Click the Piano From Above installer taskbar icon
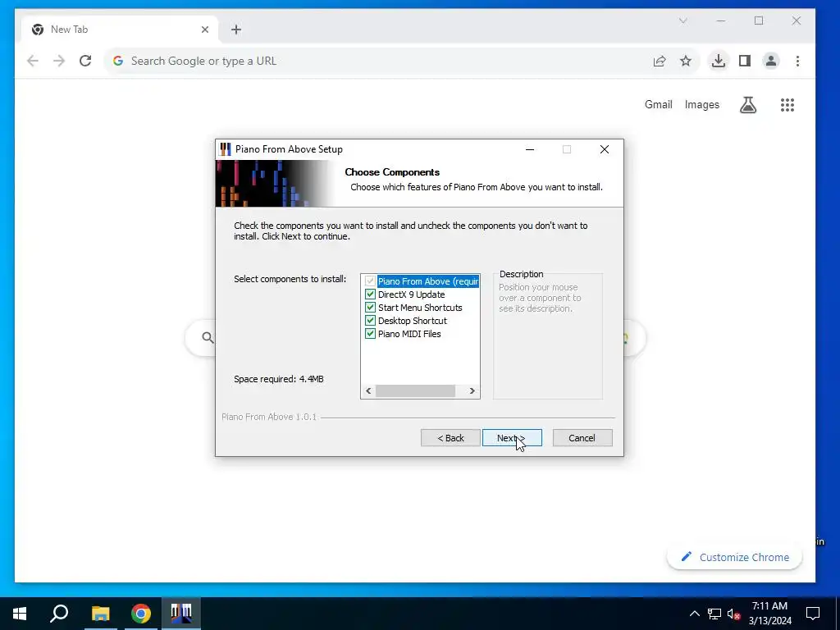Viewport: 840px width, 630px height. point(181,614)
